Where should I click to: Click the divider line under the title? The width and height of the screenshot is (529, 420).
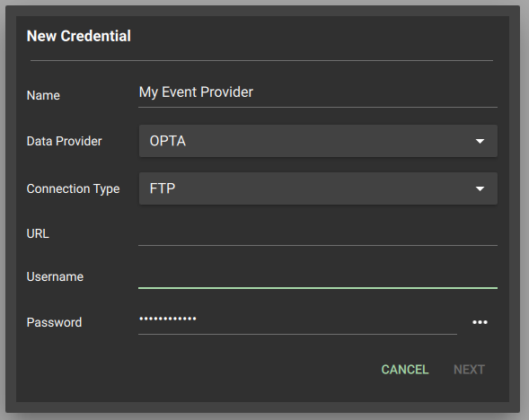tap(261, 61)
